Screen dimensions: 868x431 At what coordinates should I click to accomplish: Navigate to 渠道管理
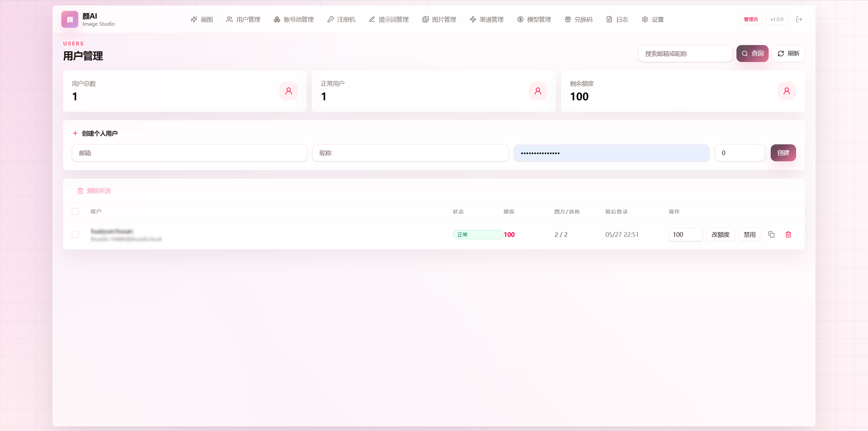tap(487, 19)
